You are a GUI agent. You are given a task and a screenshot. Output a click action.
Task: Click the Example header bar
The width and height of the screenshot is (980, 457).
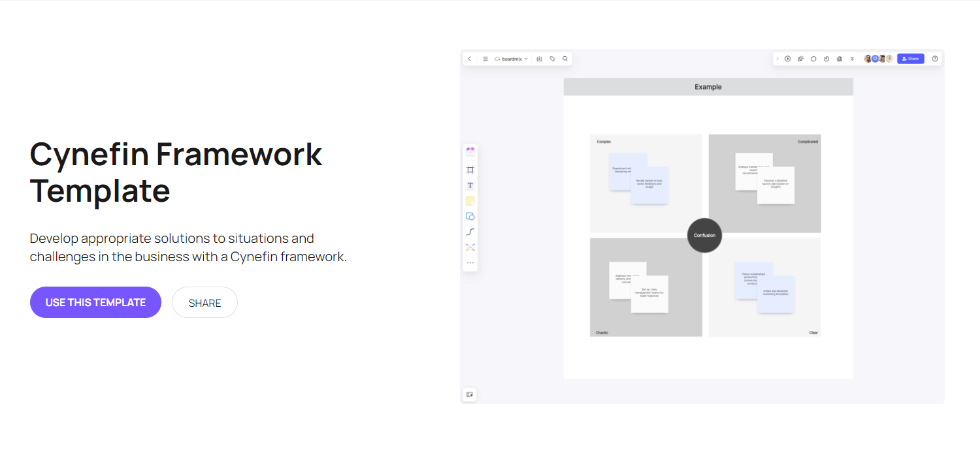pyautogui.click(x=708, y=87)
